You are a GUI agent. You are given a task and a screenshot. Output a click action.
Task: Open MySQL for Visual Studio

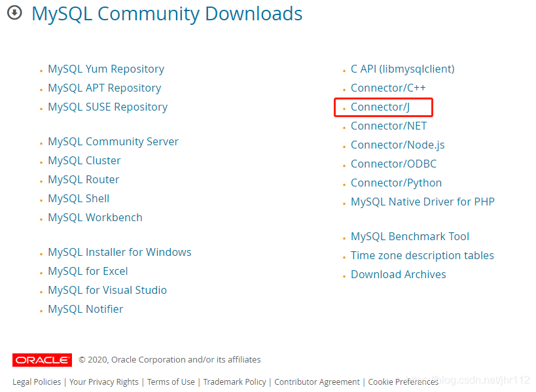[107, 290]
